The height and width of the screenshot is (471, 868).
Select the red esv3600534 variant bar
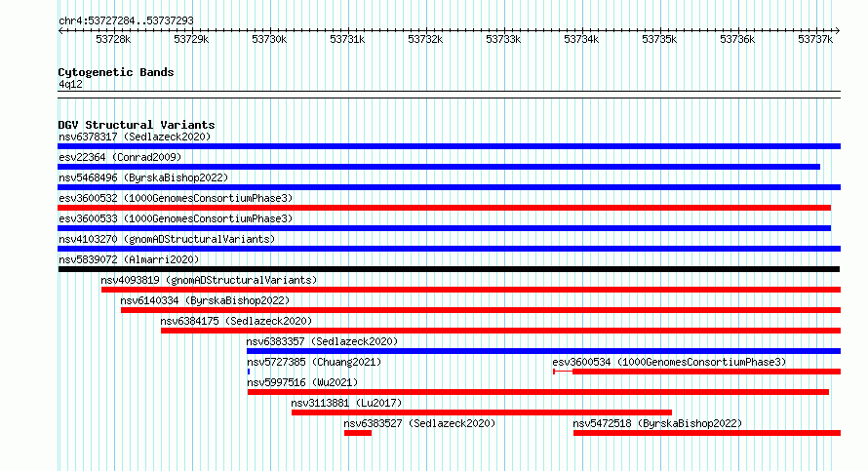(x=697, y=372)
